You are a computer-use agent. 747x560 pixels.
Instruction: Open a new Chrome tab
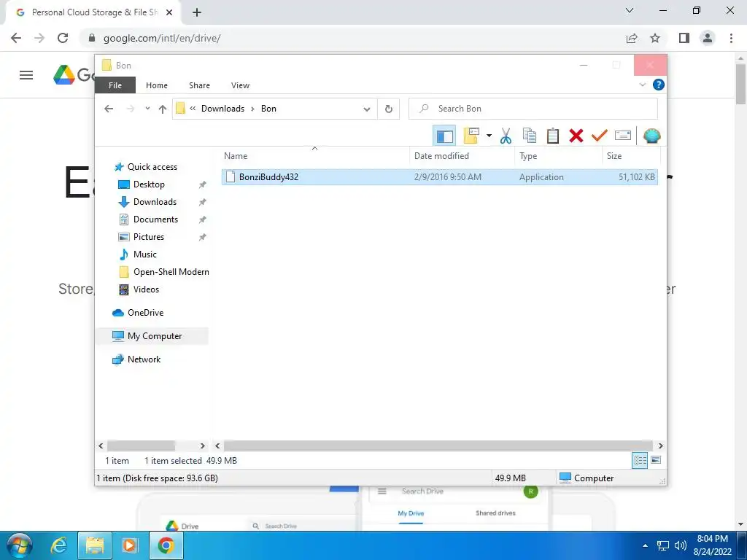(x=197, y=12)
